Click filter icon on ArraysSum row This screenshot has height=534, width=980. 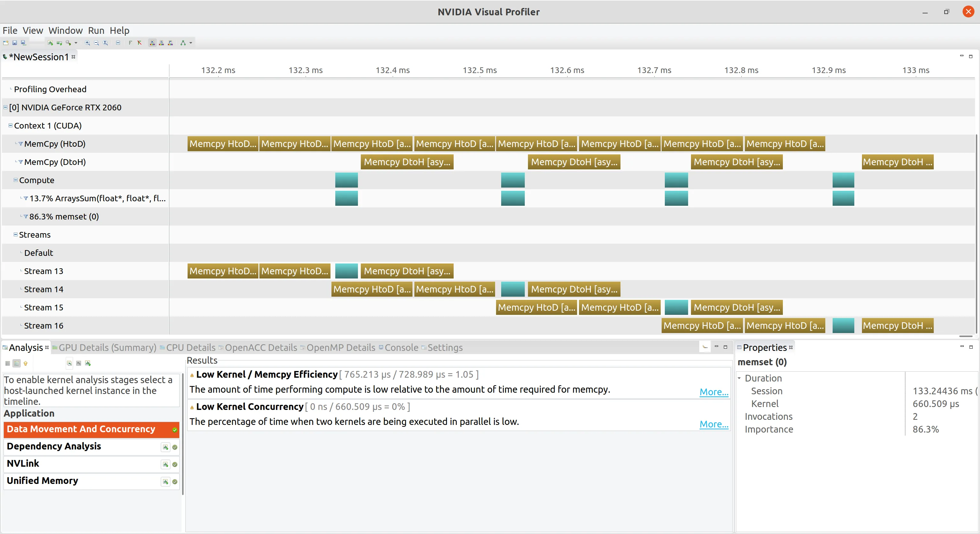click(26, 198)
